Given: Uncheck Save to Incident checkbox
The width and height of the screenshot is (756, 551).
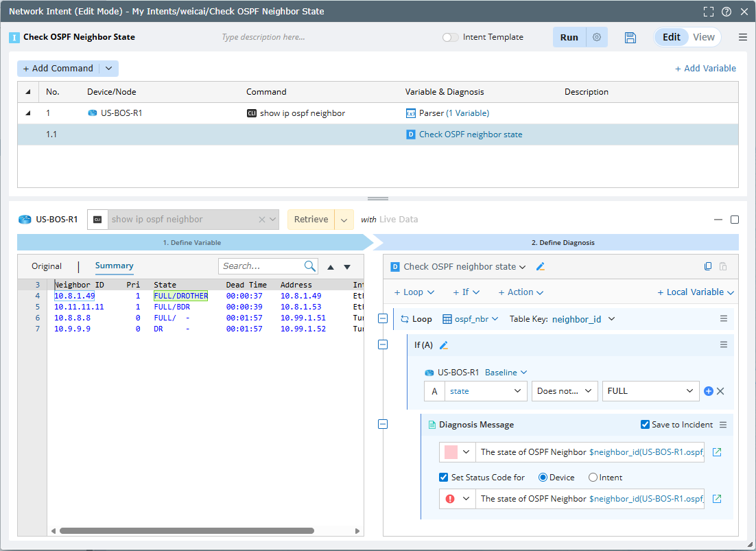Looking at the screenshot, I should 645,425.
